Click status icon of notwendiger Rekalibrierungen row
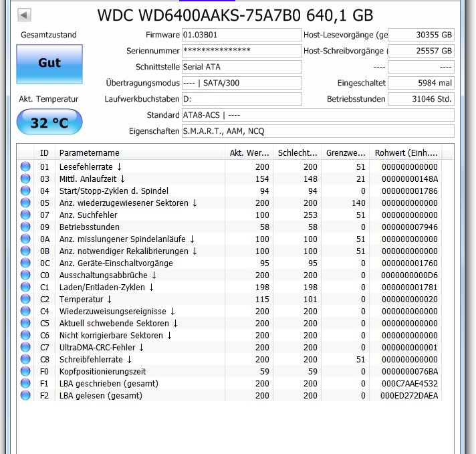This screenshot has height=454, width=476. click(25, 251)
